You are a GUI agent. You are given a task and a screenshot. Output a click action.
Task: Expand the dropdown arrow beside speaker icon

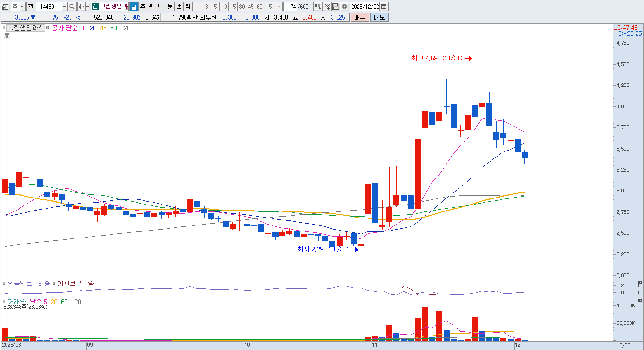coord(87,7)
